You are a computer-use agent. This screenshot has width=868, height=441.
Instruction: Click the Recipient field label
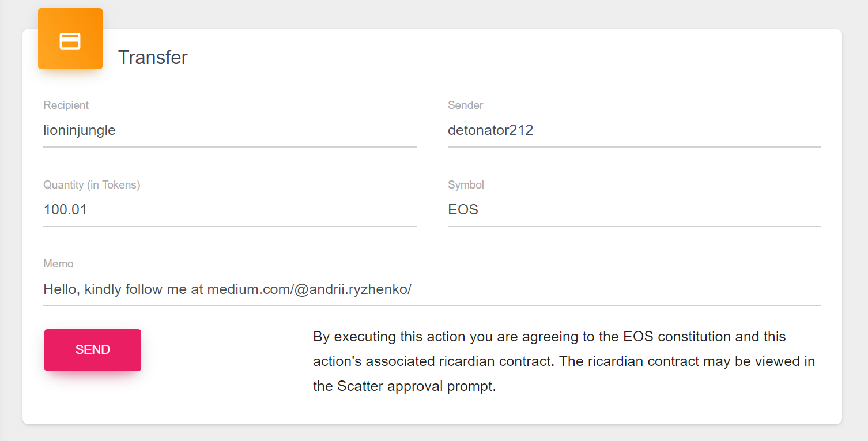tap(66, 105)
